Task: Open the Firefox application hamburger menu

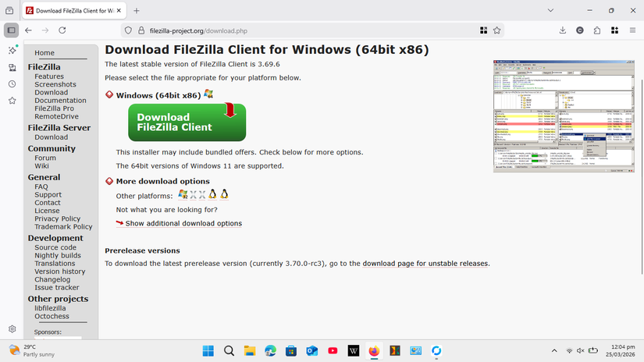Action: point(632,30)
